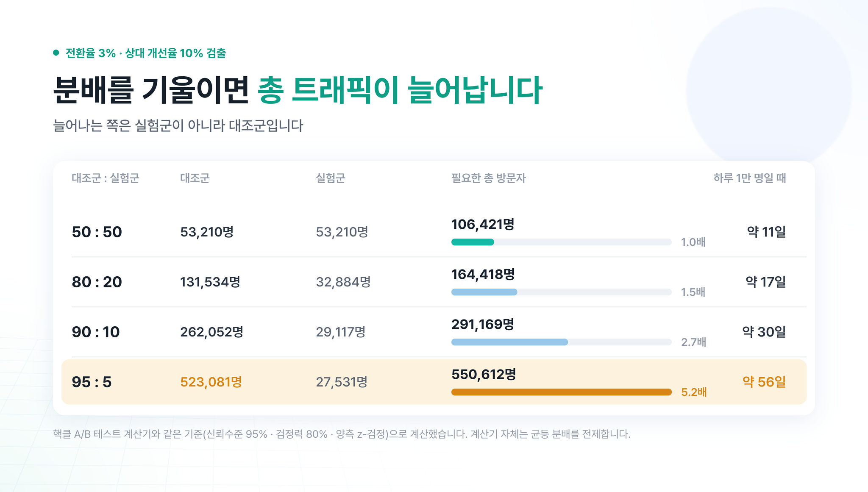Select the highlighted 95 : 5 ratio label
The width and height of the screenshot is (868, 492).
92,382
